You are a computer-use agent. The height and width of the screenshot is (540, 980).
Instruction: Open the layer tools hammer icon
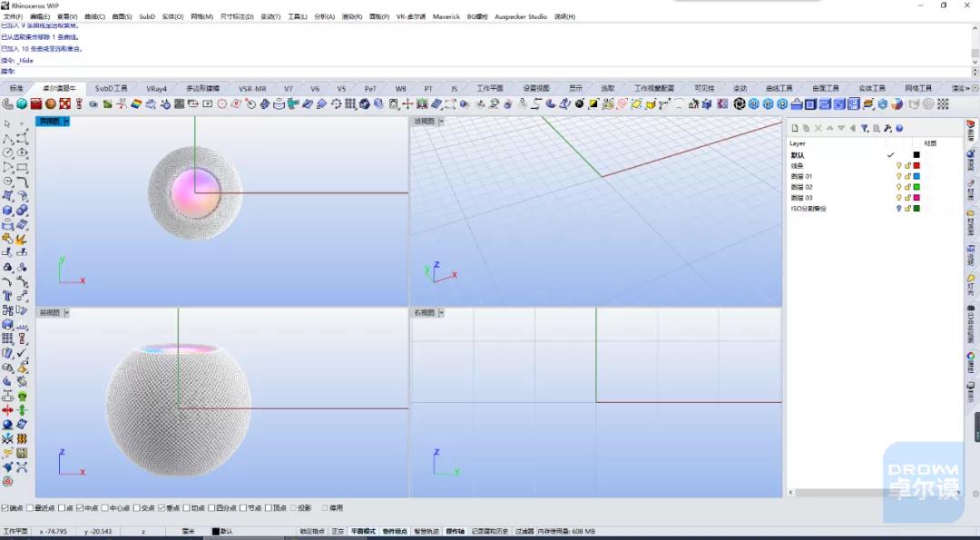(887, 128)
